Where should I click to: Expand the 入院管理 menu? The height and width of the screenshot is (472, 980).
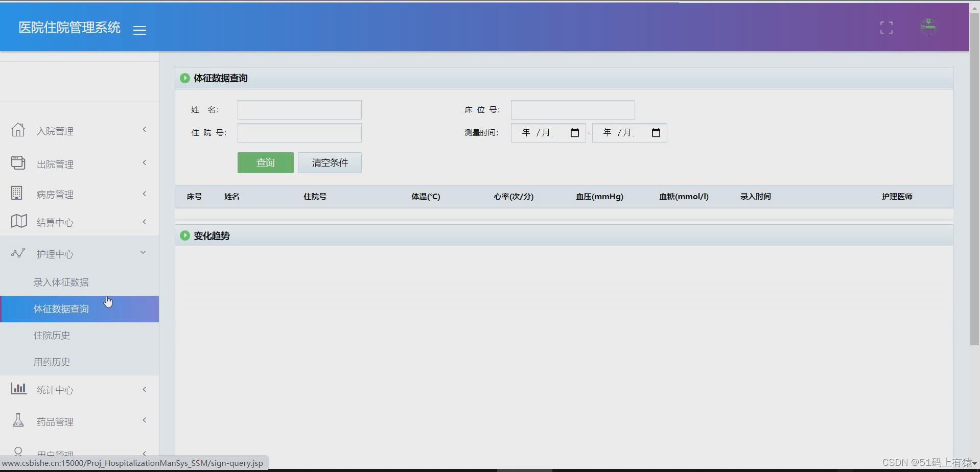point(145,129)
